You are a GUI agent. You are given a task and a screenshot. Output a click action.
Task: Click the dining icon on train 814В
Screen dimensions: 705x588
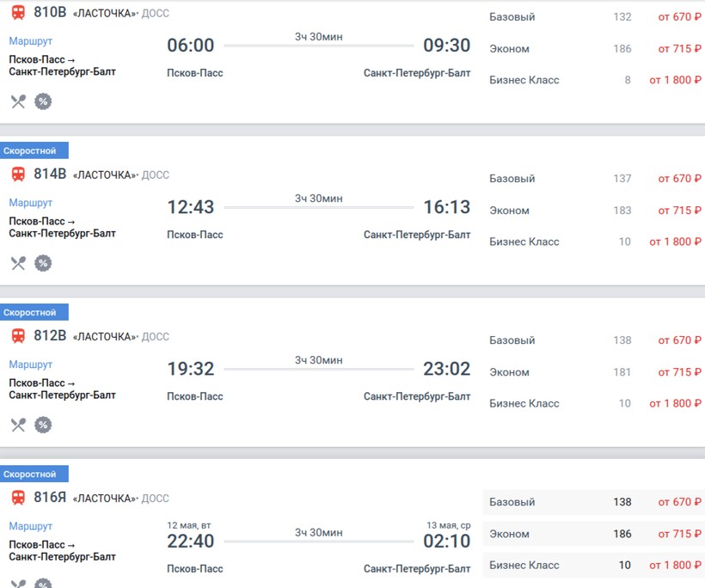pos(18,263)
